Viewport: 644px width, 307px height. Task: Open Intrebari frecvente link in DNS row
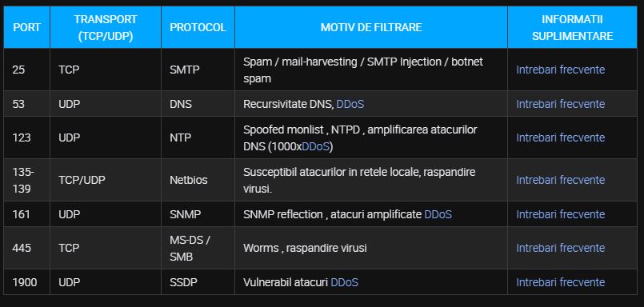point(560,104)
